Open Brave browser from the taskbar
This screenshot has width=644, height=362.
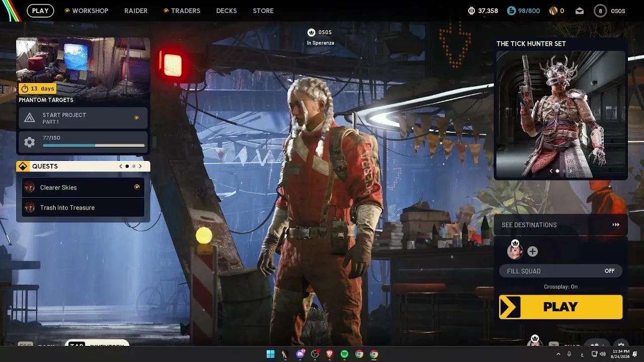[330, 354]
